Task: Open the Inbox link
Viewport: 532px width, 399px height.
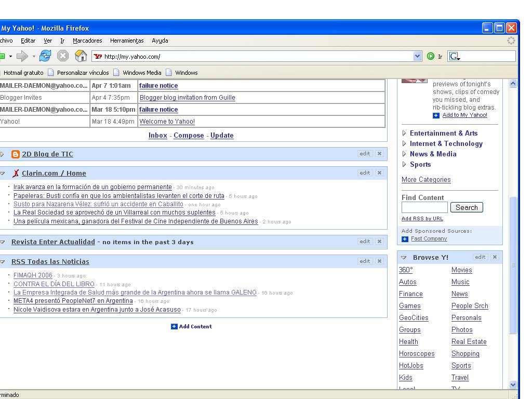Action: (158, 136)
